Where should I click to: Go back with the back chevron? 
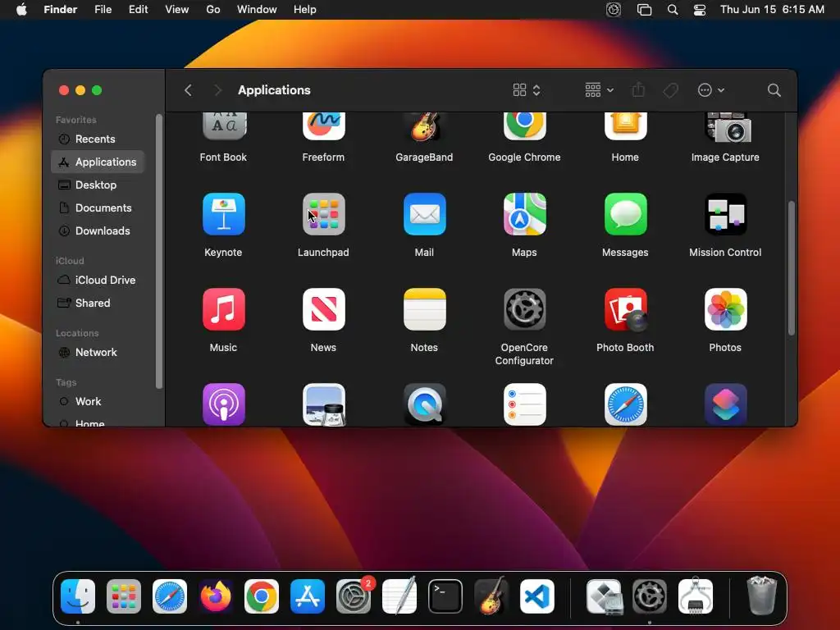coord(188,90)
